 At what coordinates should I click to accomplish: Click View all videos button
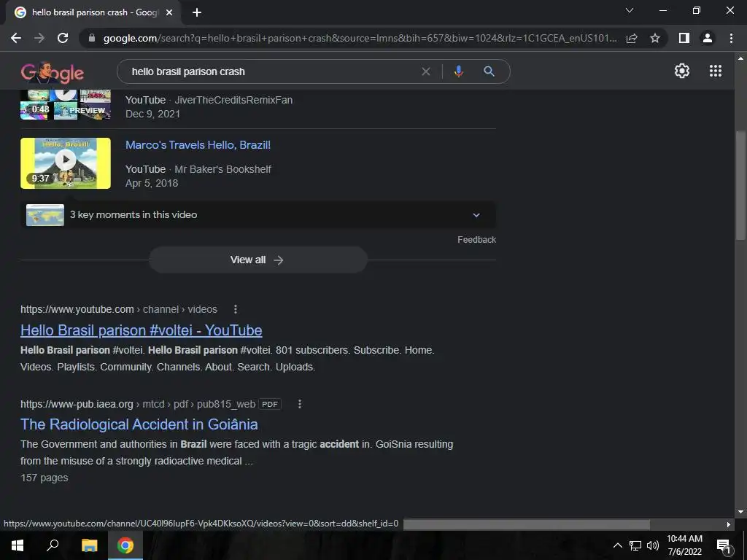tap(258, 260)
